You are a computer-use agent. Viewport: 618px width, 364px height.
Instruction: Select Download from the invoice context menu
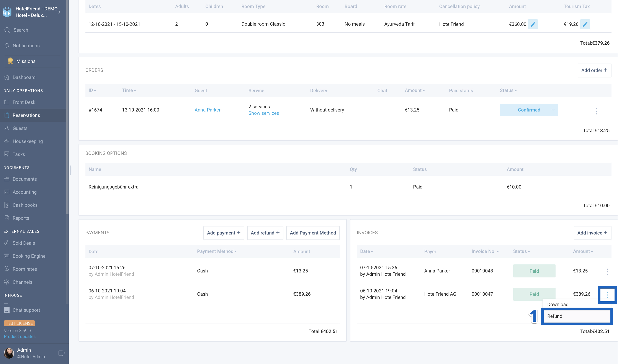pyautogui.click(x=558, y=304)
